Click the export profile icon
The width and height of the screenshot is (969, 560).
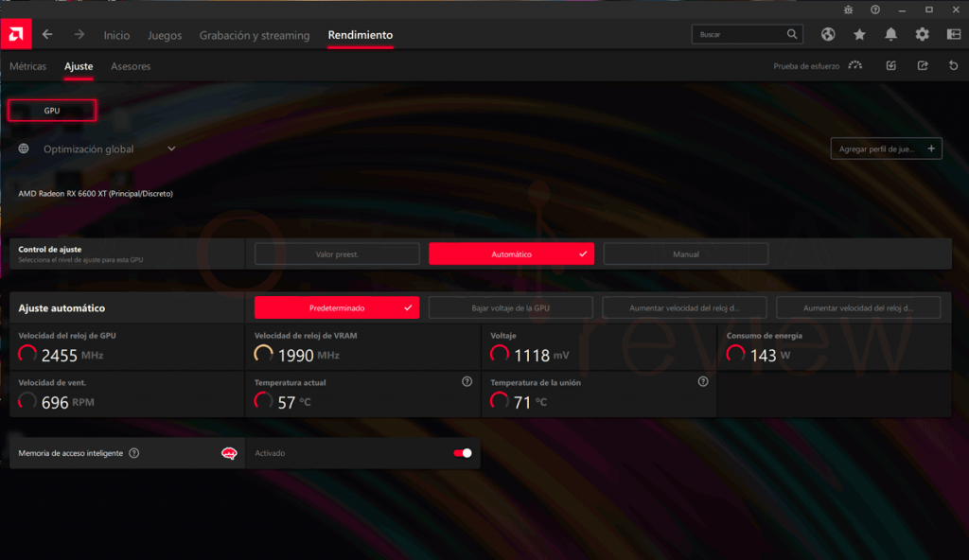922,65
